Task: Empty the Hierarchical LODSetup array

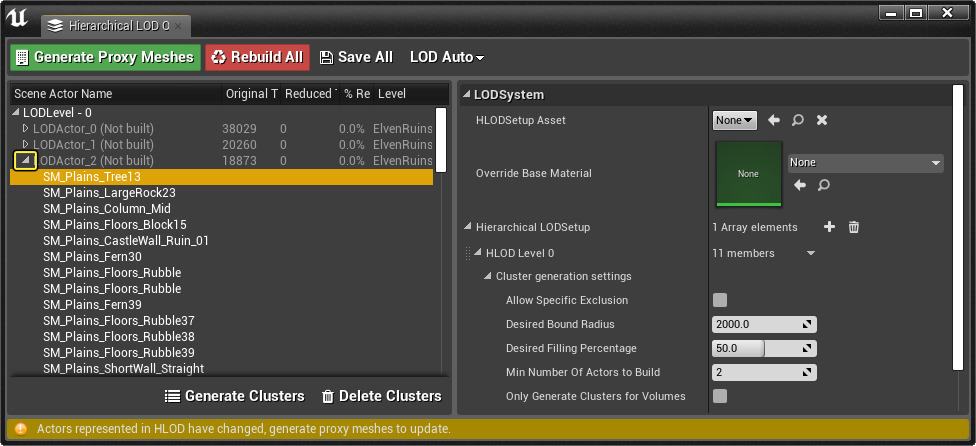Action: tap(854, 227)
